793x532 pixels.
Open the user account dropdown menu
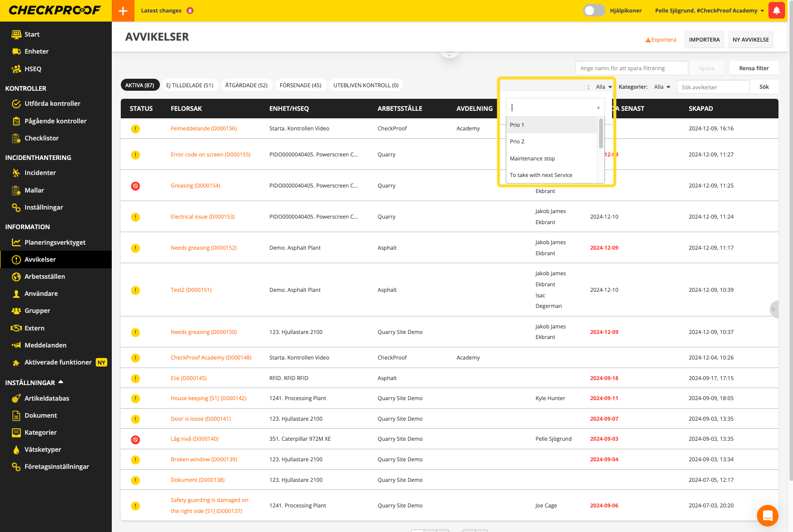pyautogui.click(x=709, y=11)
